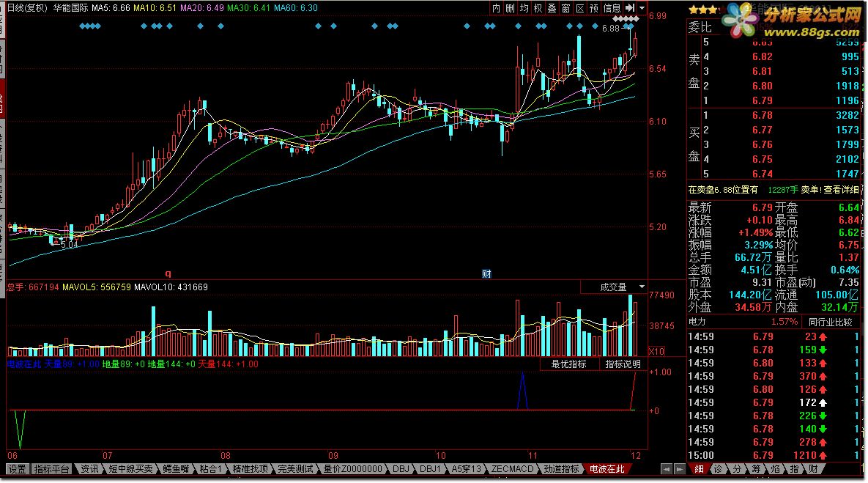The image size is (868, 483).
Task: Click the q marker on price chart
Action: point(168,273)
